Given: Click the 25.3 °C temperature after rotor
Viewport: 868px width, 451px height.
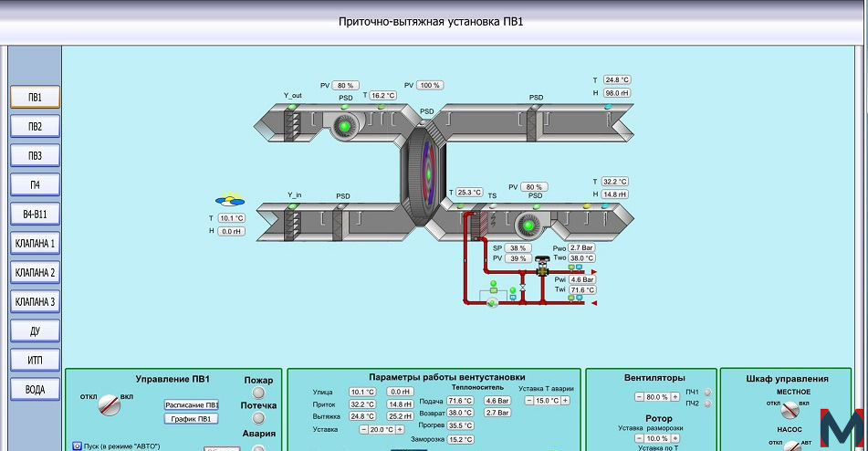Looking at the screenshot, I should click(x=469, y=192).
